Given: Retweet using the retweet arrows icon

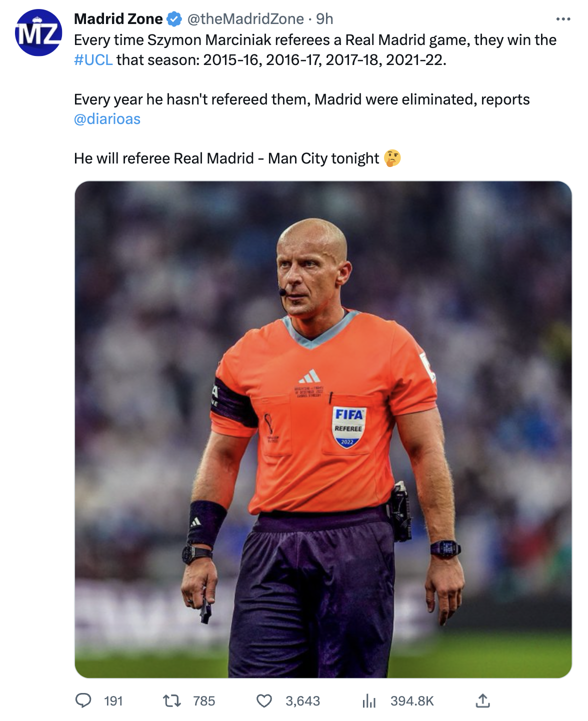Looking at the screenshot, I should point(172,700).
